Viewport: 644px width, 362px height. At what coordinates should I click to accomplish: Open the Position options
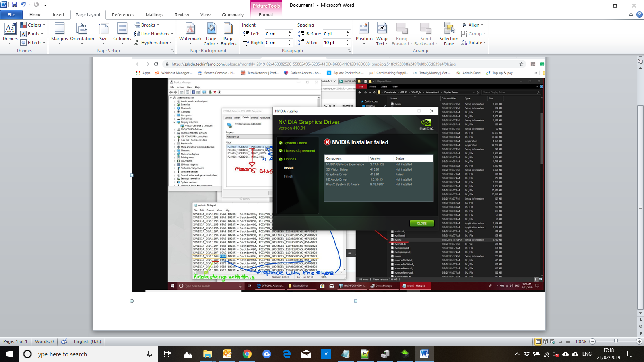click(x=364, y=33)
